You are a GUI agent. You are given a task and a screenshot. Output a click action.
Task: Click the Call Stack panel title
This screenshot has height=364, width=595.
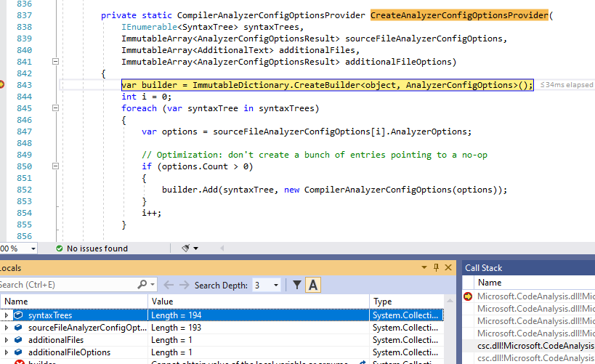coord(483,268)
